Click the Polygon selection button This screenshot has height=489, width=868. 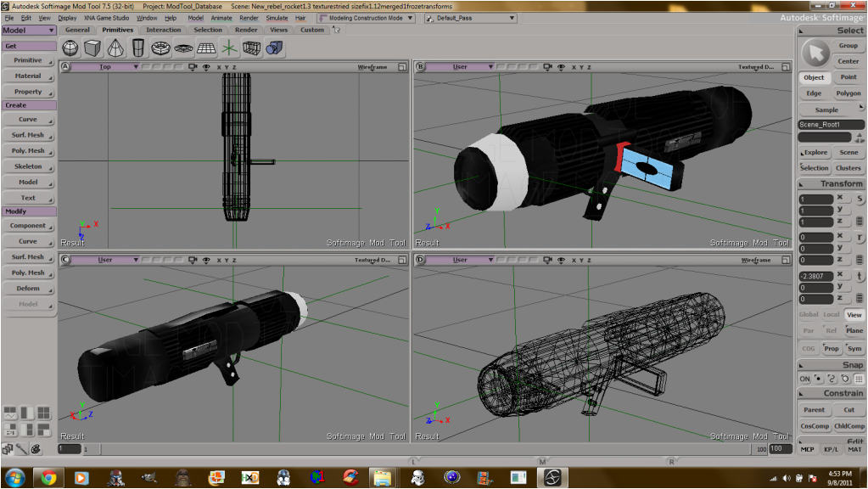848,93
